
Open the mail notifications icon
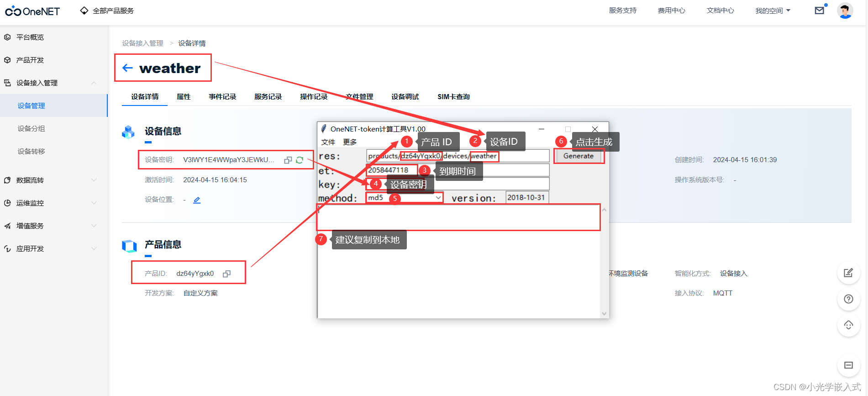pos(820,10)
